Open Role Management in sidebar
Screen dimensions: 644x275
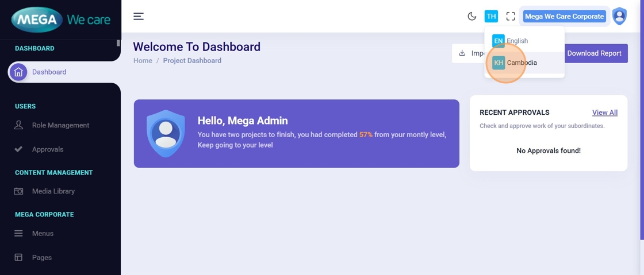(60, 125)
